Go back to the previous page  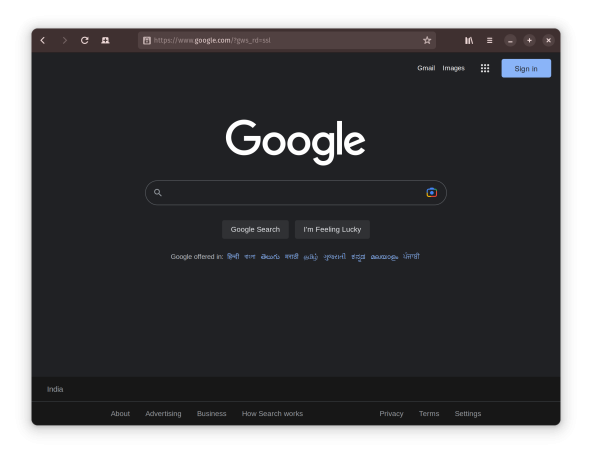click(43, 40)
